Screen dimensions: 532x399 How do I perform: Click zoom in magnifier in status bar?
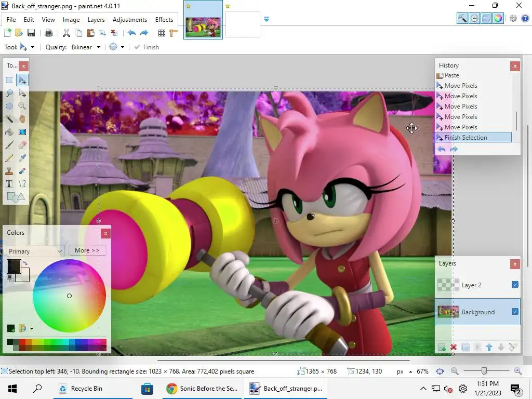click(x=518, y=371)
